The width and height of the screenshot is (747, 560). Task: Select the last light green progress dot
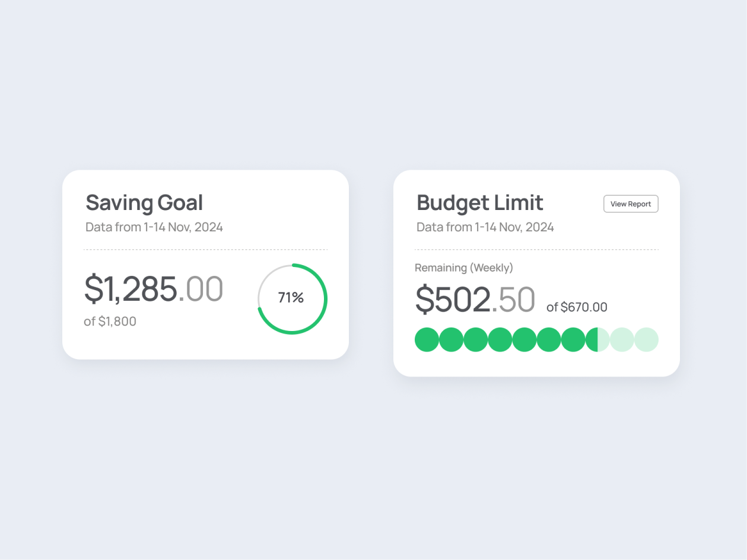coord(646,339)
